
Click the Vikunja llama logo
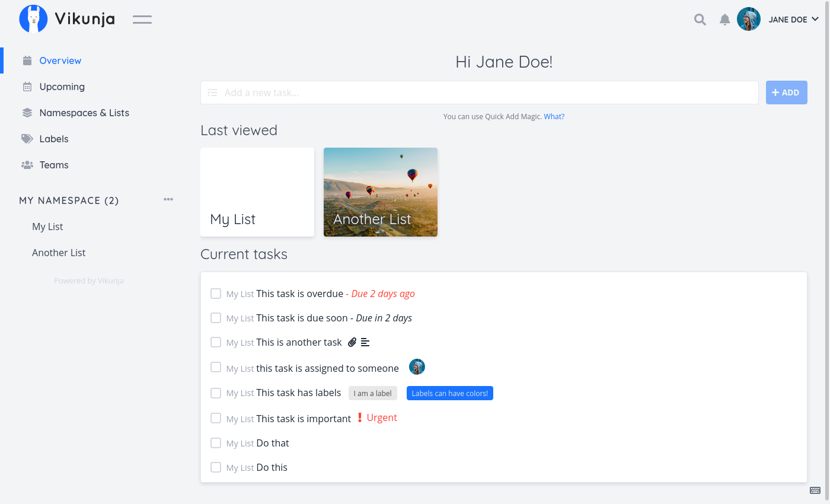tap(33, 19)
